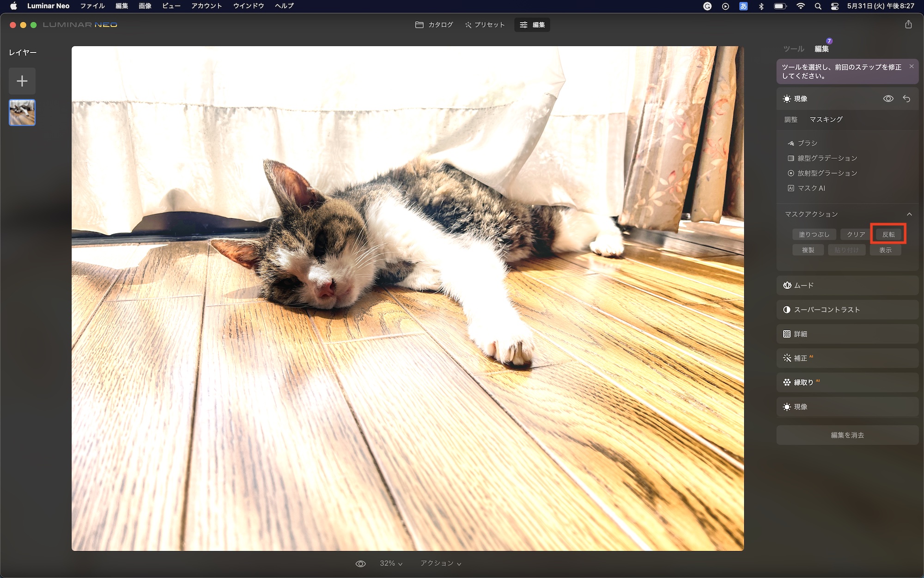
Task: Choose 放射型グラデーション radial gradient mask
Action: click(827, 173)
